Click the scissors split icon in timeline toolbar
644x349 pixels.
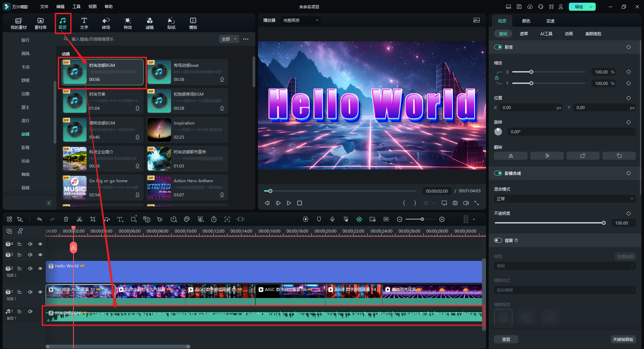click(x=79, y=219)
